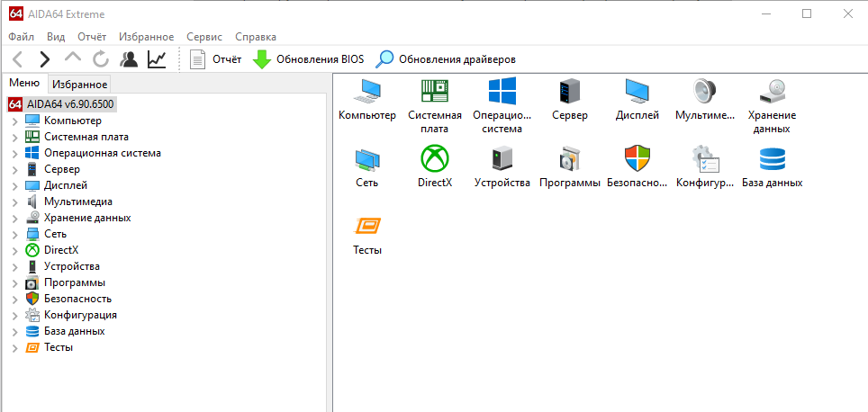Click the Back arrow in the toolbar
Viewport: 868px width, 412px height.
point(18,59)
